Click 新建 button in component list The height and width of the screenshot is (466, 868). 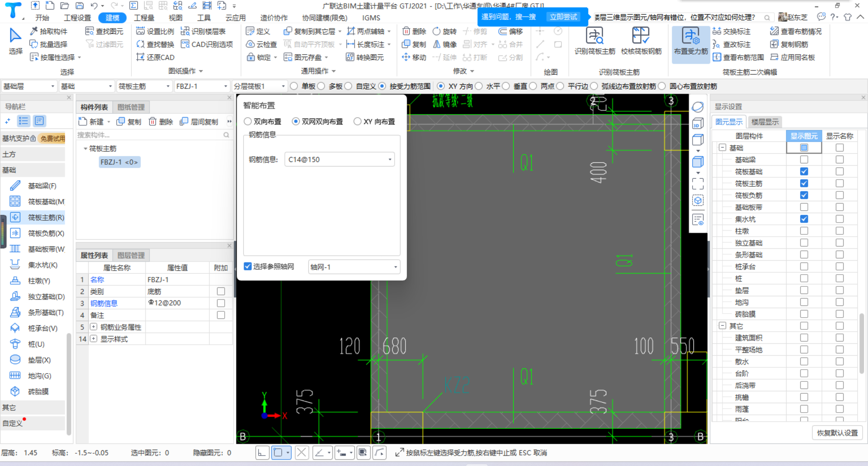(91, 122)
